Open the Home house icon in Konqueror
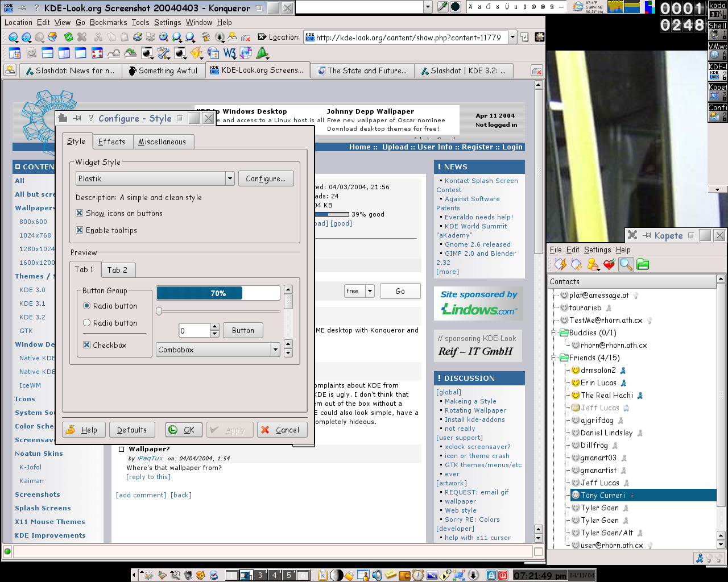This screenshot has height=582, width=728. [52, 37]
